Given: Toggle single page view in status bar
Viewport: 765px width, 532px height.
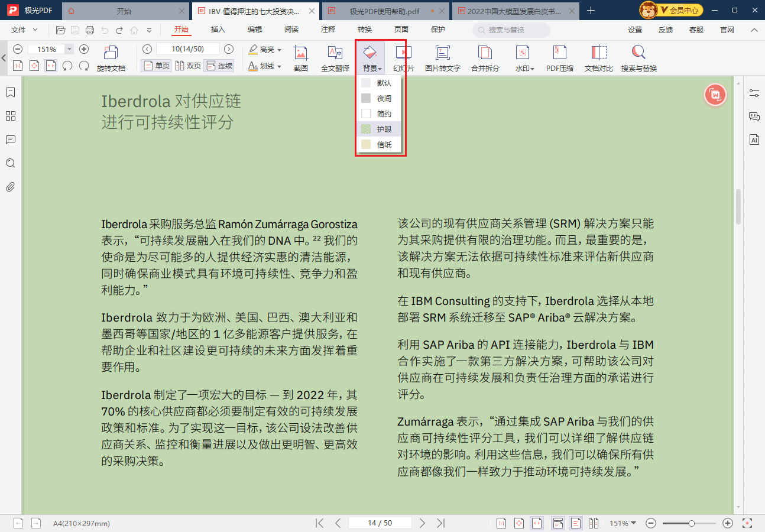Looking at the screenshot, I should (x=575, y=523).
